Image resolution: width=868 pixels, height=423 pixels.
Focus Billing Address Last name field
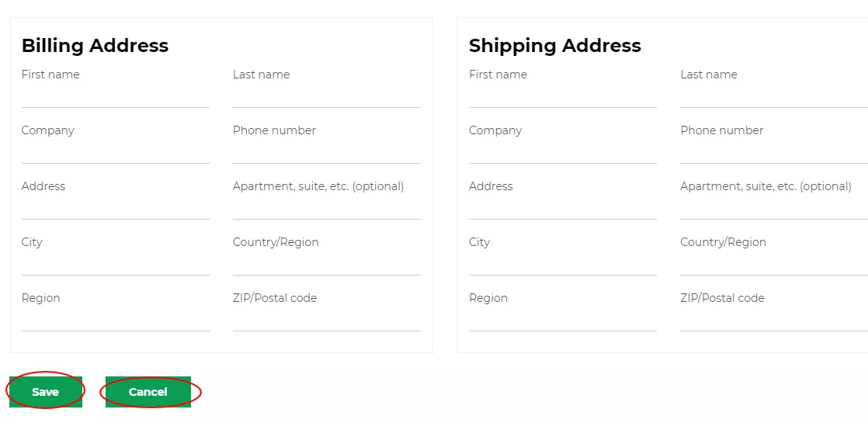(327, 96)
